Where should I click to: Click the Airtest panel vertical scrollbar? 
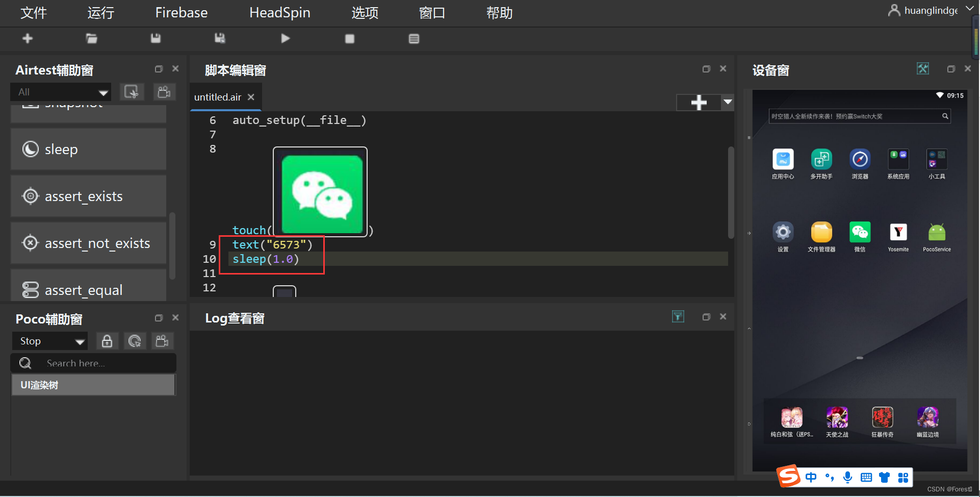[172, 246]
